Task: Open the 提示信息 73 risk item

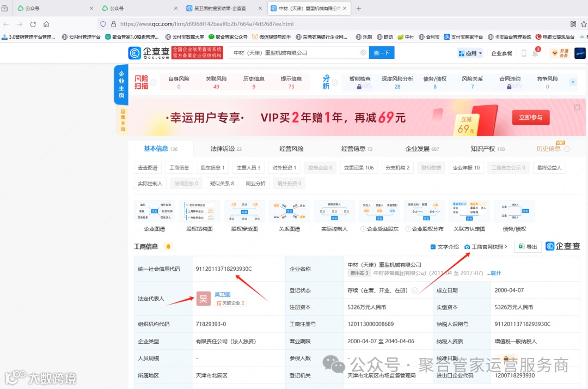Action: [291, 82]
